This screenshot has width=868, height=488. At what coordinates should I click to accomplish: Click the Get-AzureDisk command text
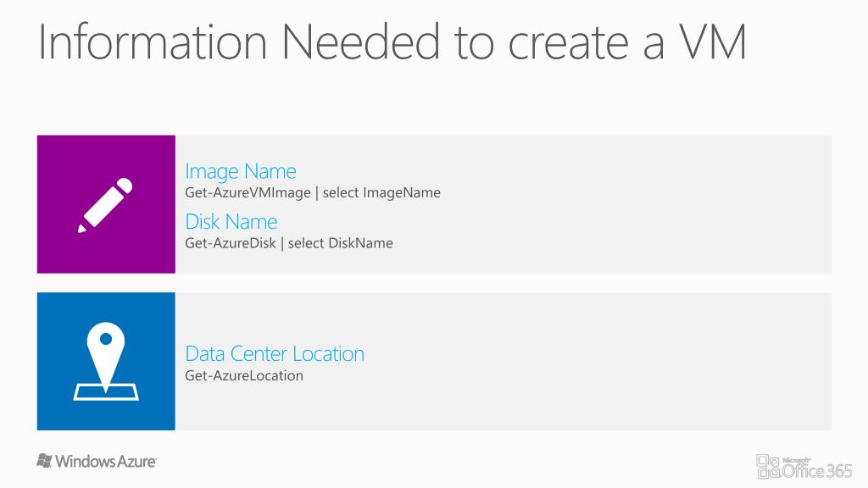pyautogui.click(x=231, y=243)
